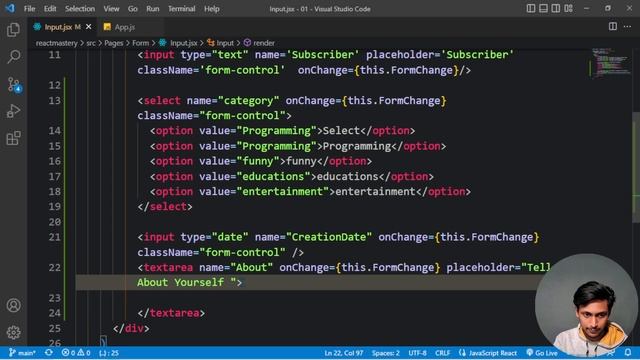The width and height of the screenshot is (640, 360).
Task: Click the 'textarea' closing tag on line 24
Action: [x=171, y=313]
